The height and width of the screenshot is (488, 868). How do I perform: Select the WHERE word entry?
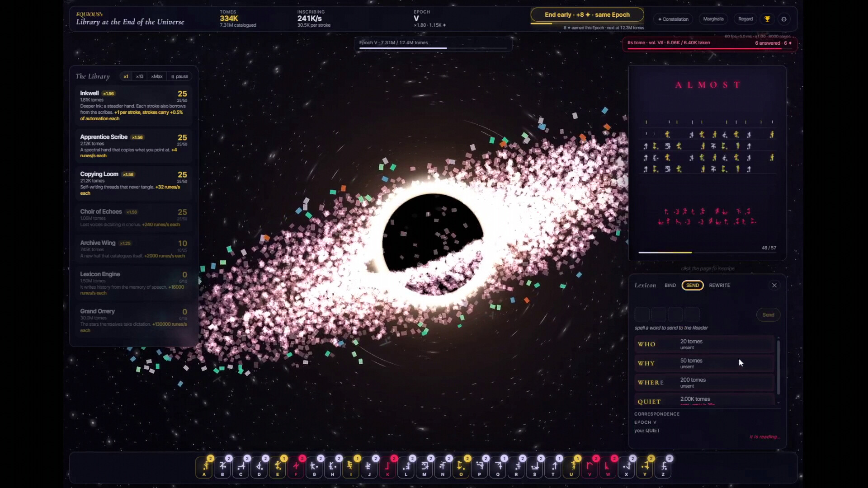704,383
